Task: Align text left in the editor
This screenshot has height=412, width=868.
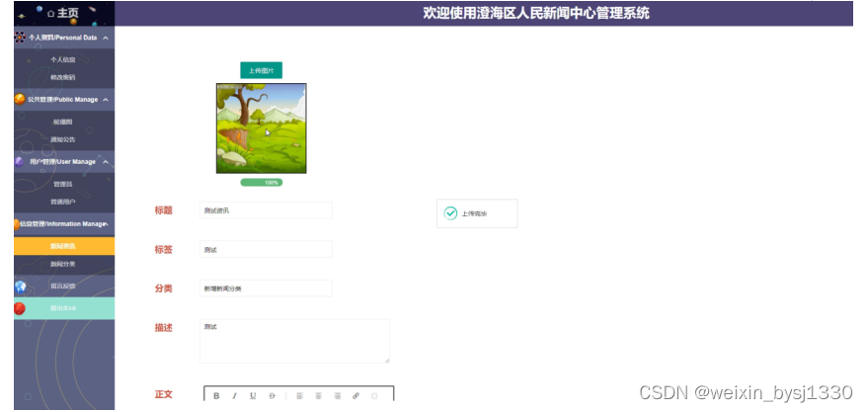Action: click(299, 396)
